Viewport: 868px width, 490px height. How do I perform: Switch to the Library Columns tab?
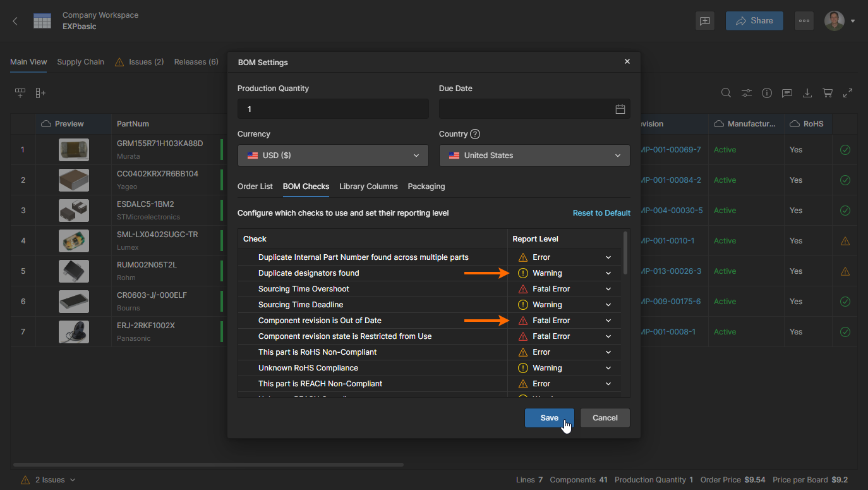[368, 187]
